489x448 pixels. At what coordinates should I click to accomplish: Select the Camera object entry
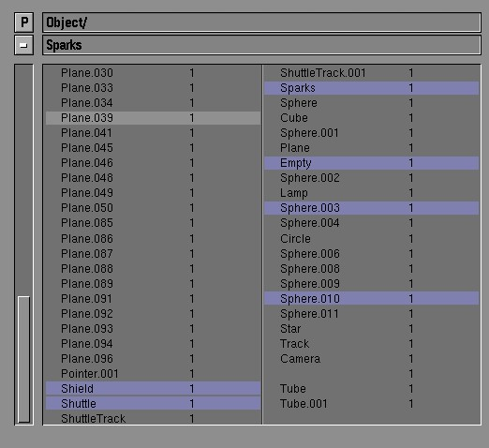click(x=372, y=359)
